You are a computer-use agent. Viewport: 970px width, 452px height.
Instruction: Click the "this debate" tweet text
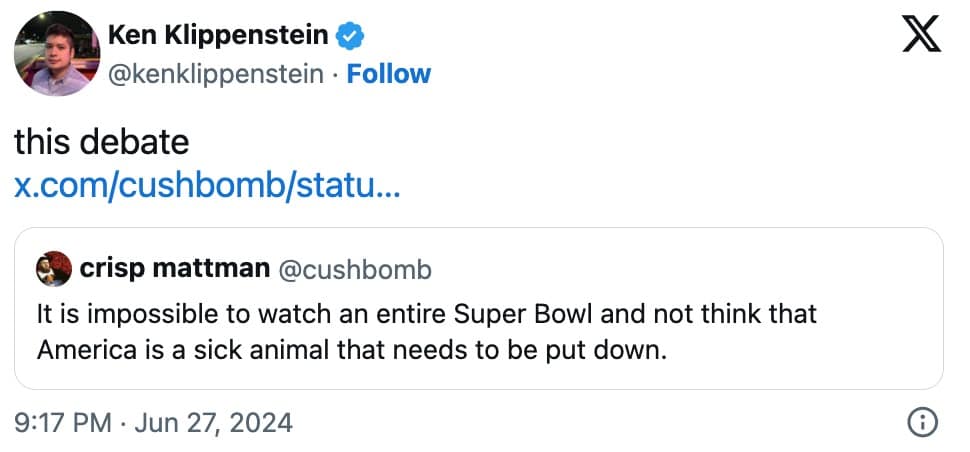click(x=101, y=142)
